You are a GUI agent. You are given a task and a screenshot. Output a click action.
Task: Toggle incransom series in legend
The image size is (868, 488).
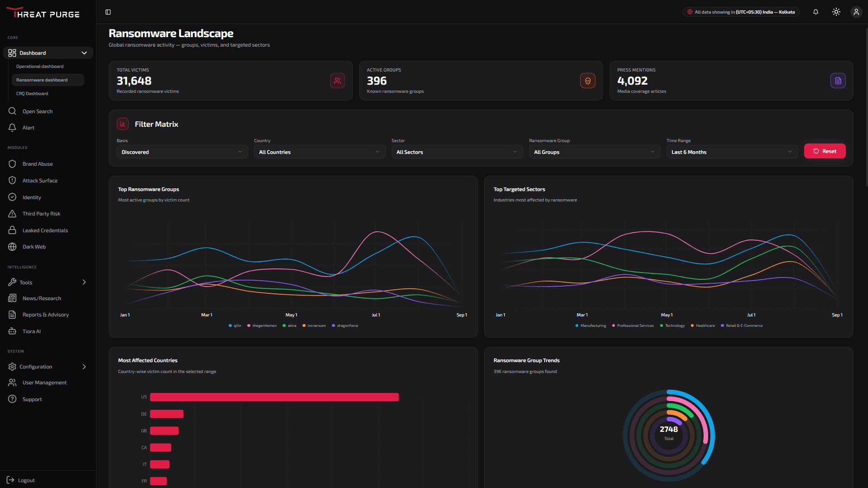[314, 325]
